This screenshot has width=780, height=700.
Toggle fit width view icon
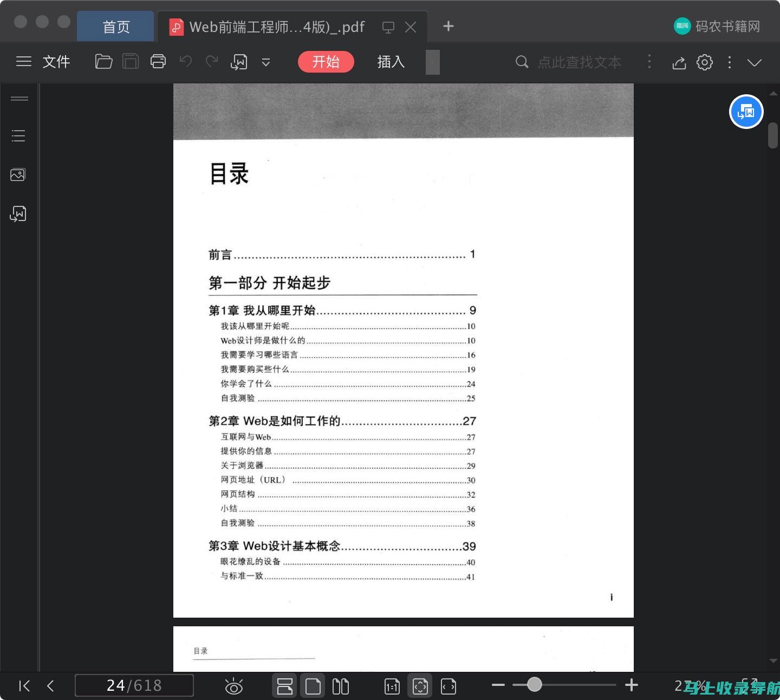[448, 686]
